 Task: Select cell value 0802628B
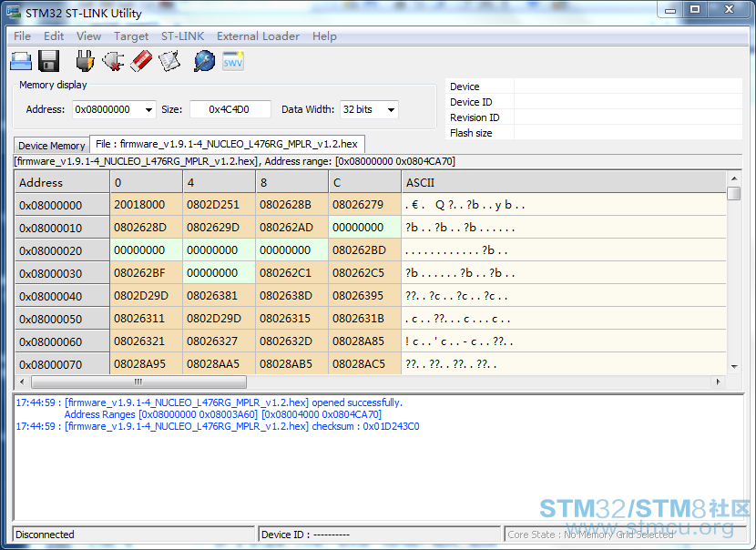pyautogui.click(x=291, y=205)
